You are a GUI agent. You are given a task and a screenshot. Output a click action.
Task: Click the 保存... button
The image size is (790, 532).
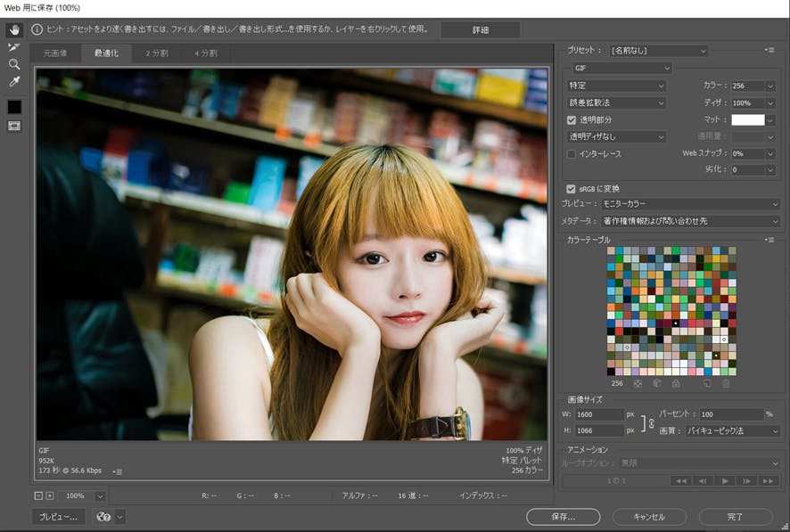(x=563, y=516)
